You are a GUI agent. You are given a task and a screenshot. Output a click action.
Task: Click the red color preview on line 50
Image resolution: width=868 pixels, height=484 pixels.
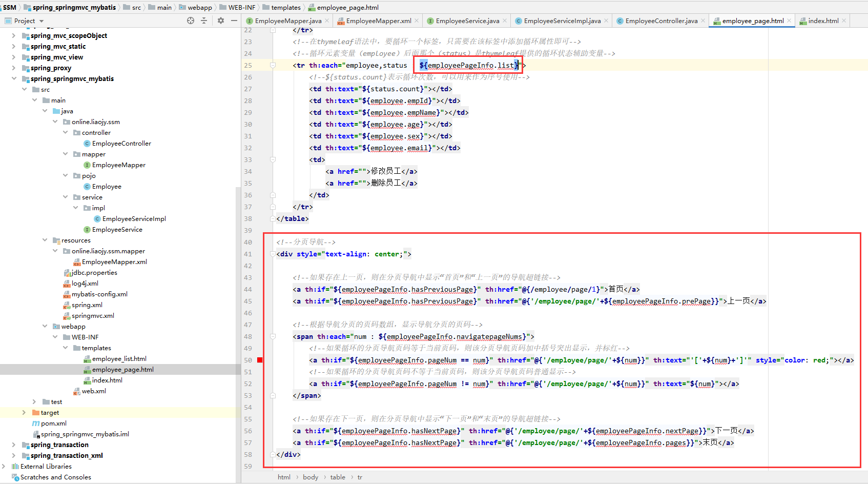click(x=260, y=360)
